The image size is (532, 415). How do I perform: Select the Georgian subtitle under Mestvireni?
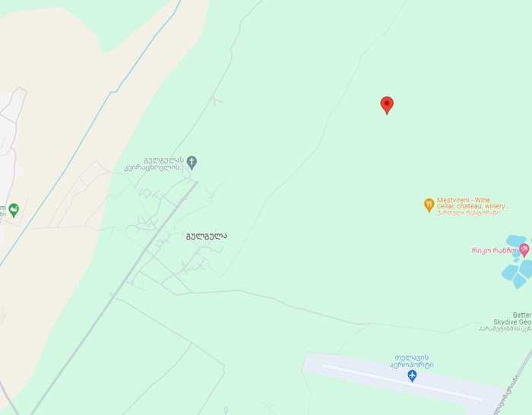coord(468,213)
